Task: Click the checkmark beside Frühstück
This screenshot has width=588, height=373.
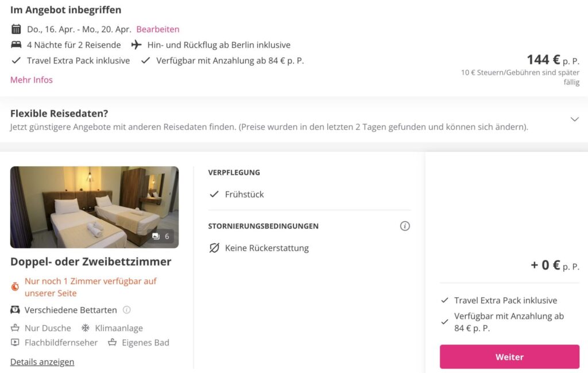Action: 214,194
